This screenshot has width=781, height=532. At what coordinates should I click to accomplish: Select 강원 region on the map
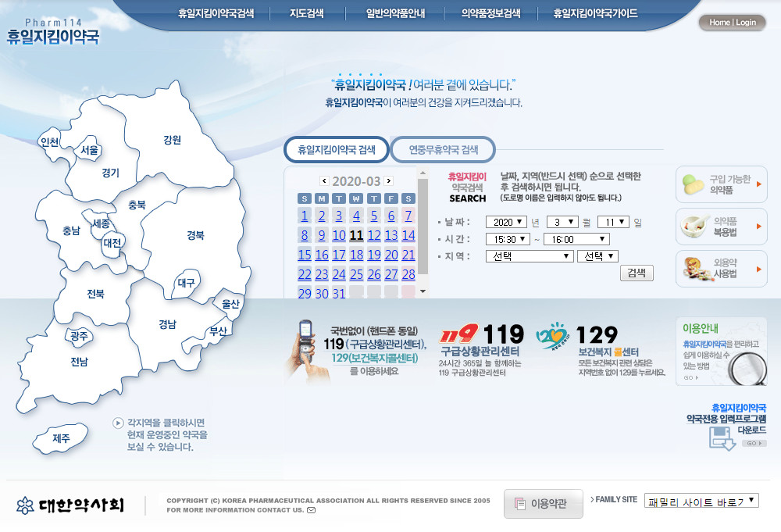coord(173,140)
